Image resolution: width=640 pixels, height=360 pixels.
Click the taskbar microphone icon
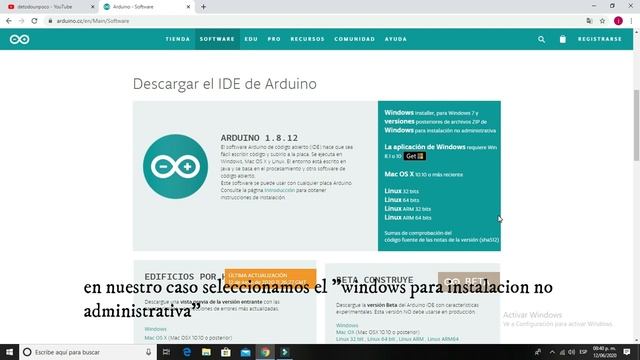[148, 352]
